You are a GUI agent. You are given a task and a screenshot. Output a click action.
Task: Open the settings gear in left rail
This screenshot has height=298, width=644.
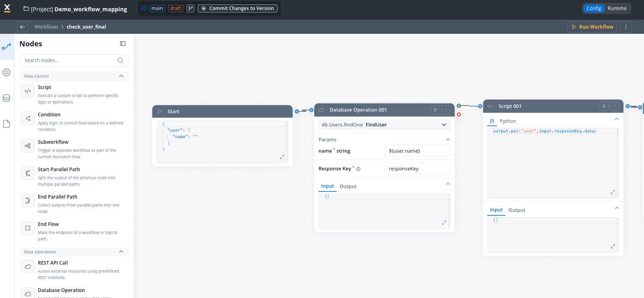pos(6,72)
